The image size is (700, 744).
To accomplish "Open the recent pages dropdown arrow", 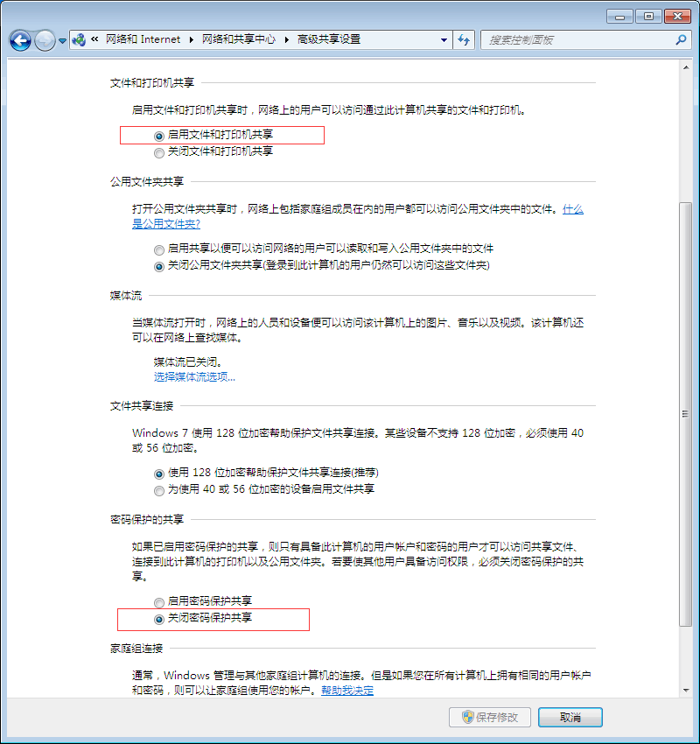I will 62,41.
